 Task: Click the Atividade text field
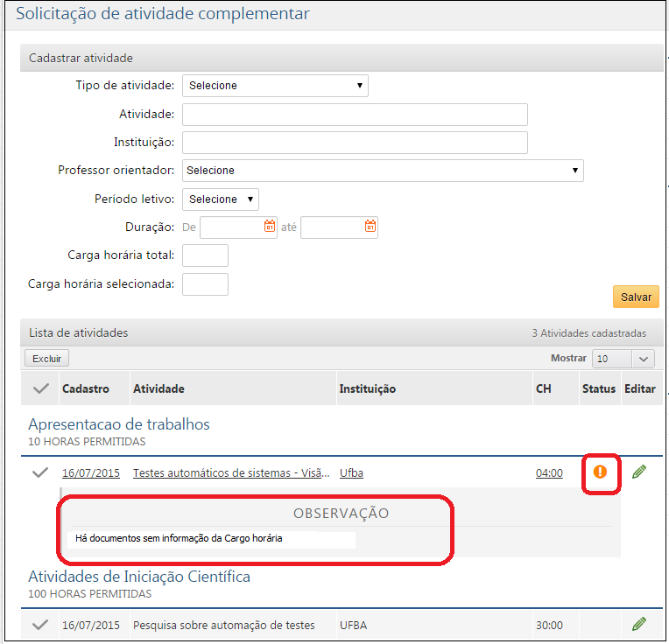pyautogui.click(x=355, y=115)
